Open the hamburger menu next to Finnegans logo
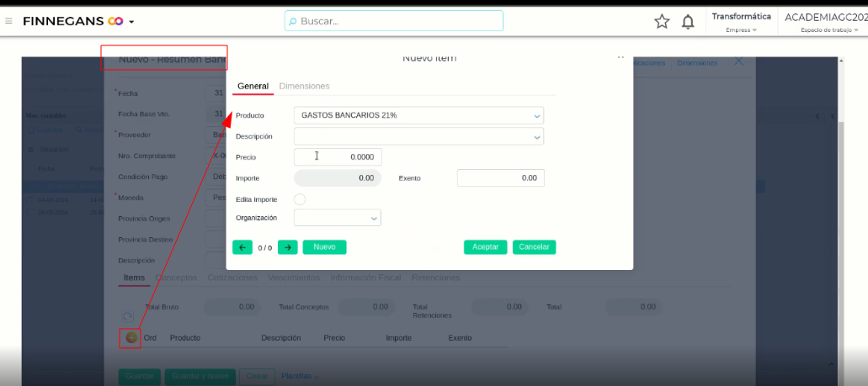868x386 pixels. tap(9, 21)
